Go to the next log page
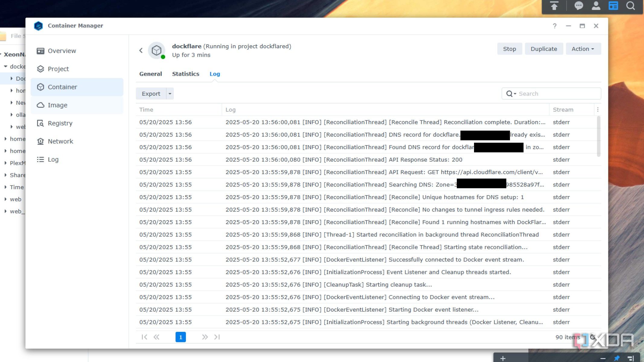The width and height of the screenshot is (644, 362). click(x=205, y=337)
